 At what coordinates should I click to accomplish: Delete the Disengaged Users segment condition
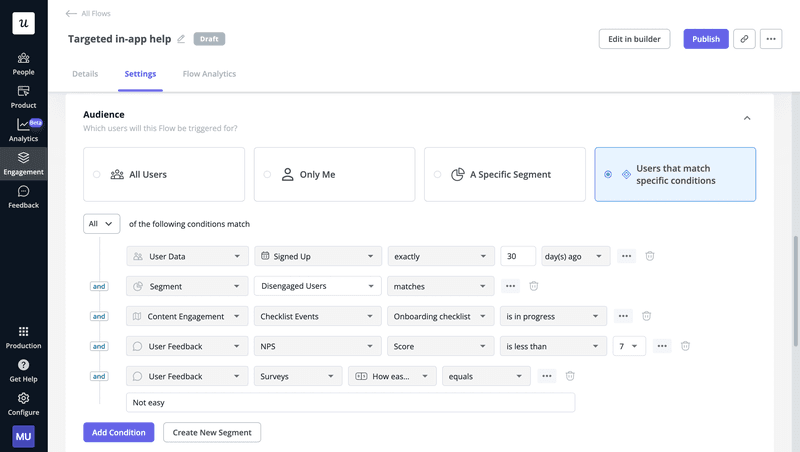(x=534, y=286)
